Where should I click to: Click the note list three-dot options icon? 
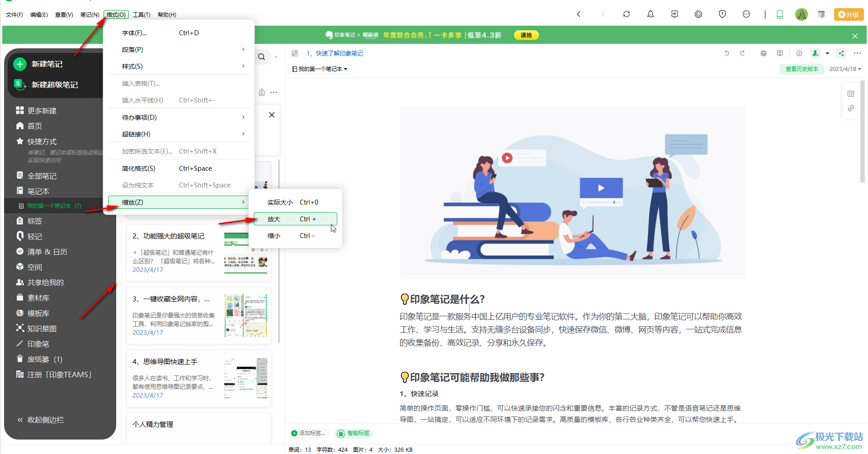[x=274, y=93]
